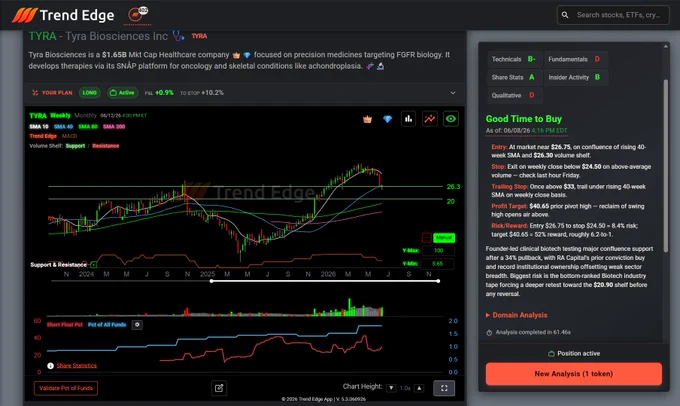Click New Analysis (1 token) button
This screenshot has width=680, height=406.
coord(574,374)
